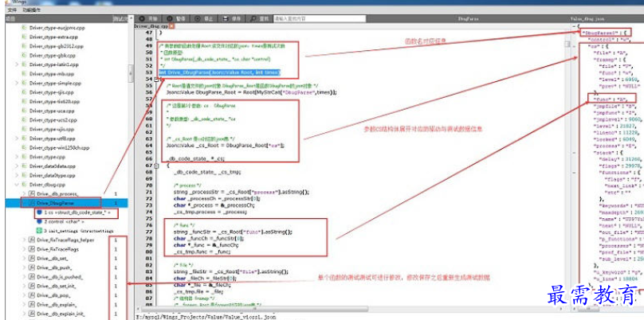
Task: Click the 开始 (Start) toolbar button
Action: (149, 17)
